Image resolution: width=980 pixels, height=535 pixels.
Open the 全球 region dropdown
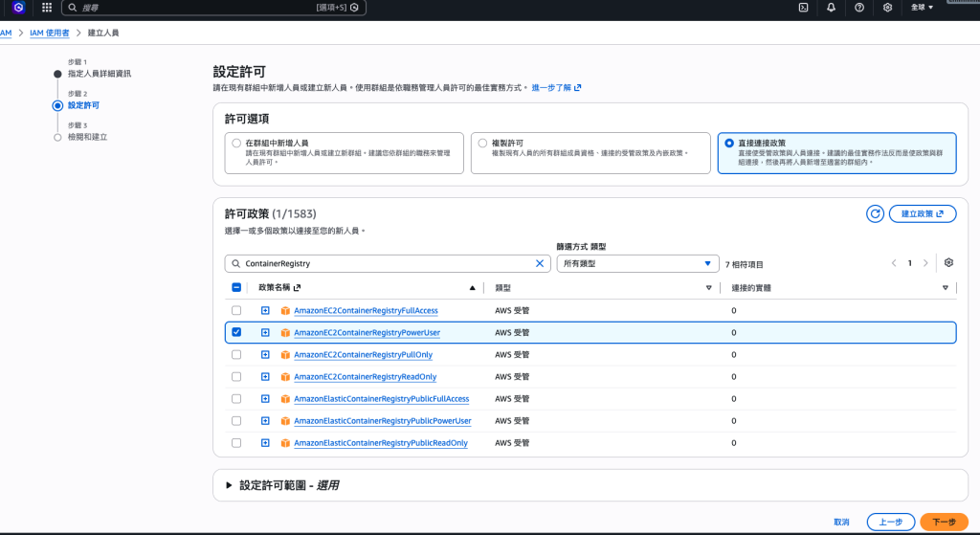pos(922,8)
